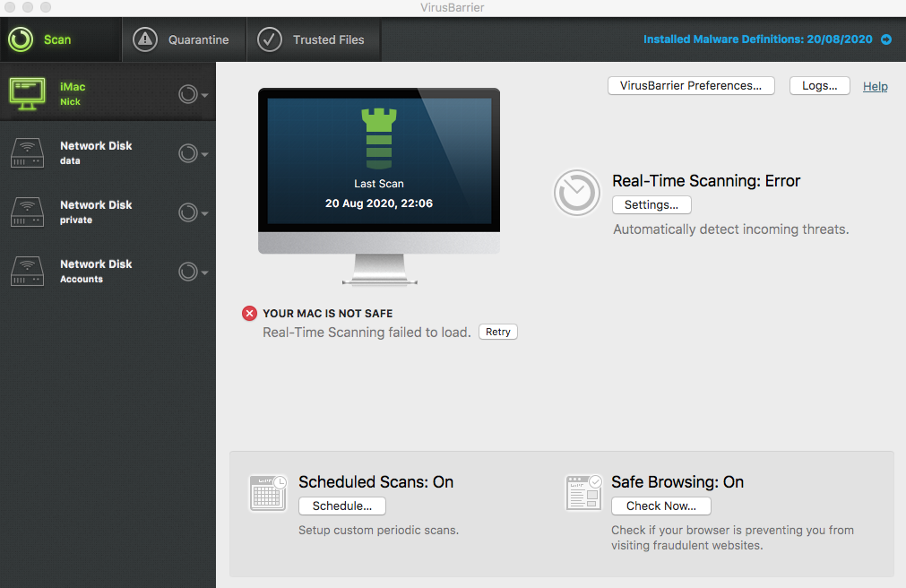
Task: Click the Network Disk data drive icon
Action: (x=27, y=152)
